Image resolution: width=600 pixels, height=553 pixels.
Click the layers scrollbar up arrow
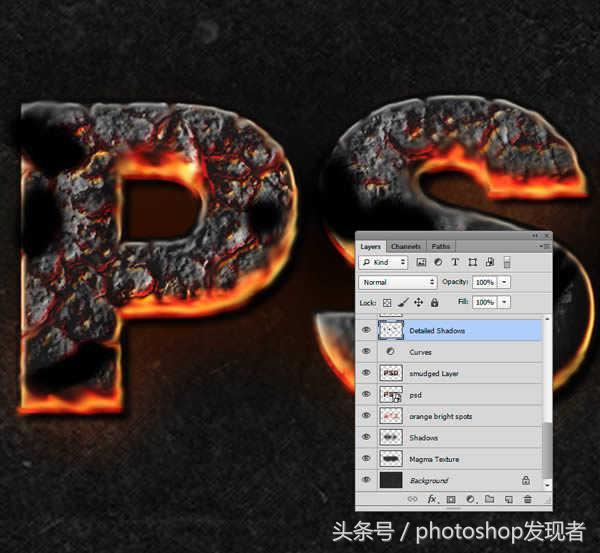[547, 319]
